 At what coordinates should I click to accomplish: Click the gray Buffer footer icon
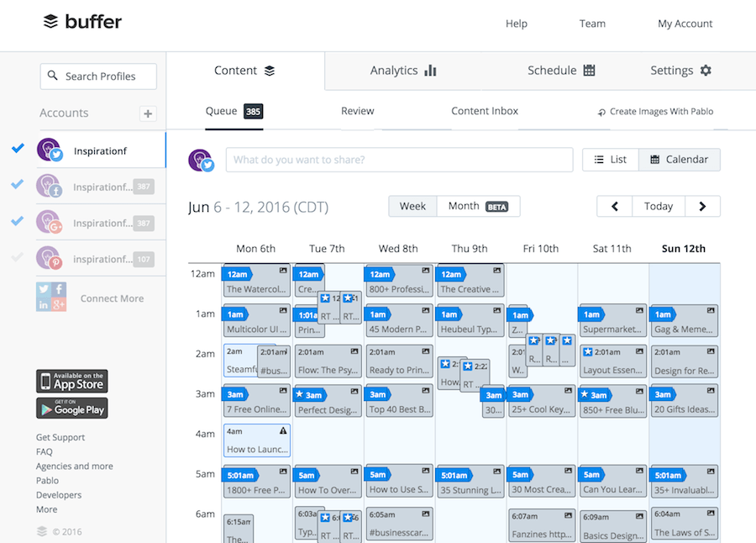point(42,531)
